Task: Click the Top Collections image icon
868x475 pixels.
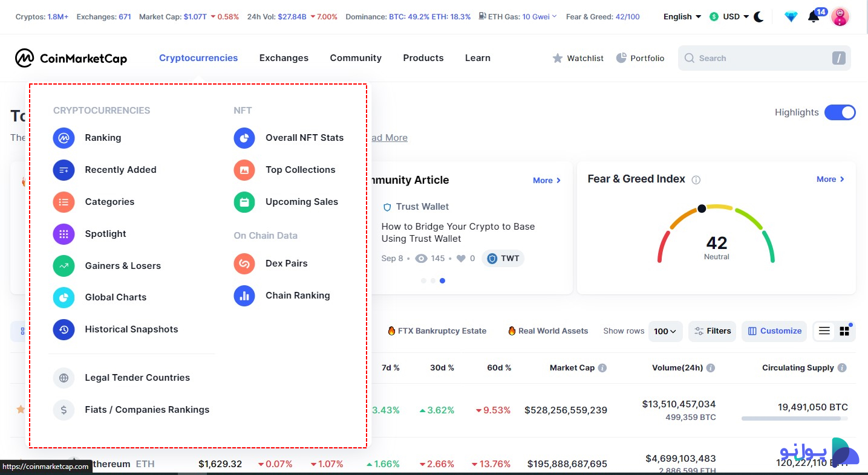Action: (244, 170)
